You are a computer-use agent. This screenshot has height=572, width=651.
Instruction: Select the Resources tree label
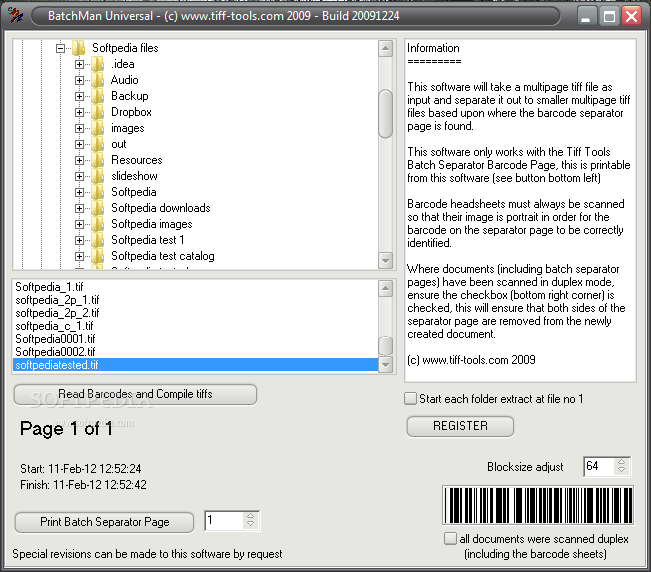(x=137, y=160)
